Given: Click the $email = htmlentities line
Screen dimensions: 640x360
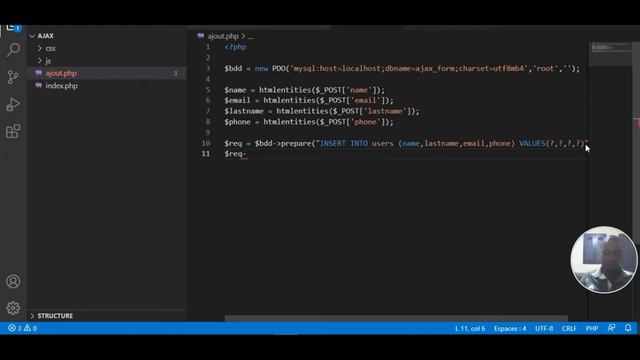Looking at the screenshot, I should click(309, 100).
